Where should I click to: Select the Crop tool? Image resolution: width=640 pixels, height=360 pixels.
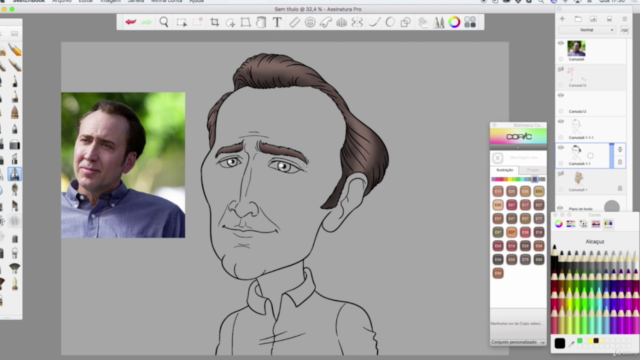coord(215,22)
